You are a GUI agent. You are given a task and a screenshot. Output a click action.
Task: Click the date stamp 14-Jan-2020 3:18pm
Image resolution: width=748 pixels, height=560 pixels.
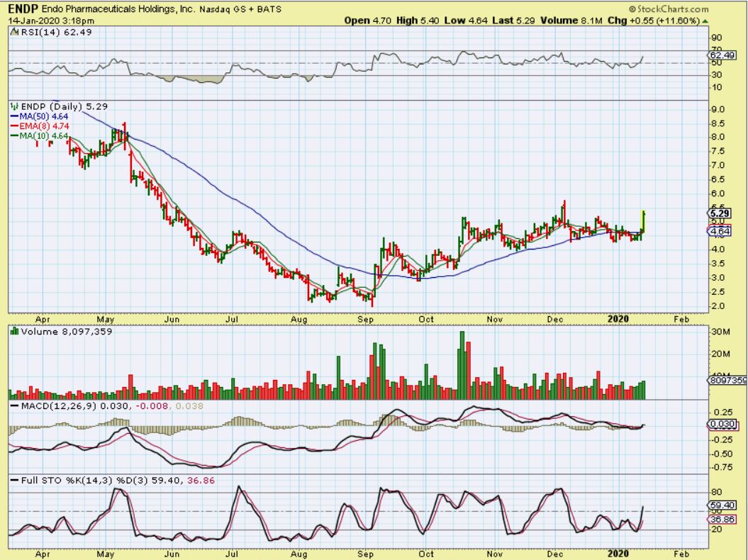pos(51,21)
